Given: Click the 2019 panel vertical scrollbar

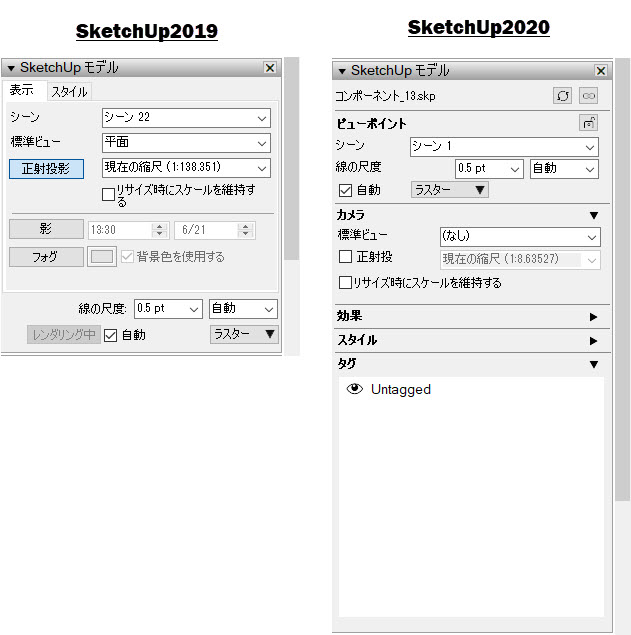Looking at the screenshot, I should tap(291, 158).
